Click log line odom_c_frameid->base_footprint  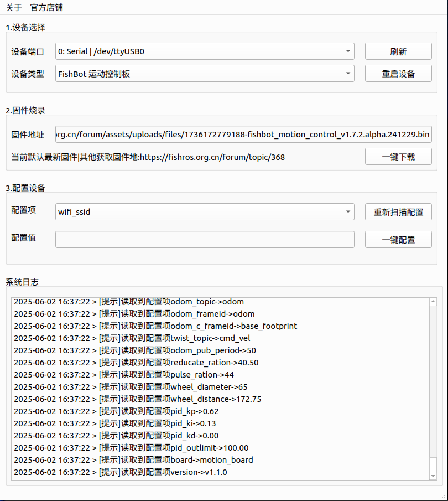click(x=155, y=326)
